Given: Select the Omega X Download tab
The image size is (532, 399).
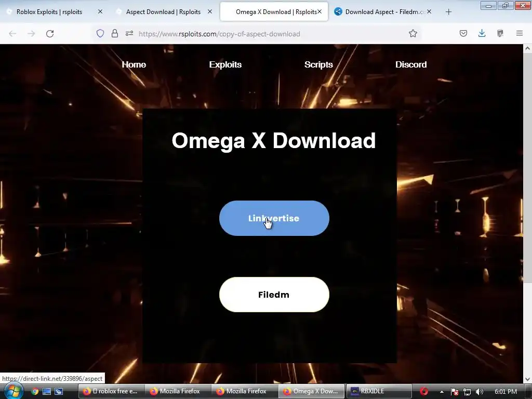Looking at the screenshot, I should click(274, 12).
